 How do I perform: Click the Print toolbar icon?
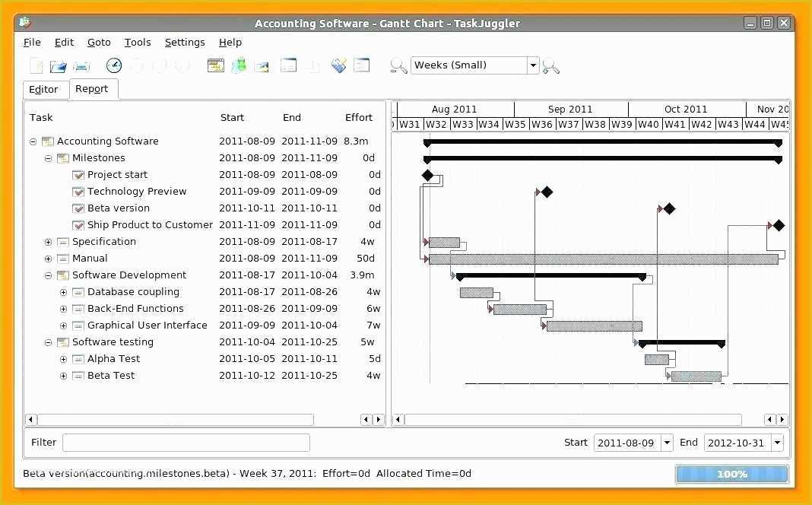tap(81, 65)
